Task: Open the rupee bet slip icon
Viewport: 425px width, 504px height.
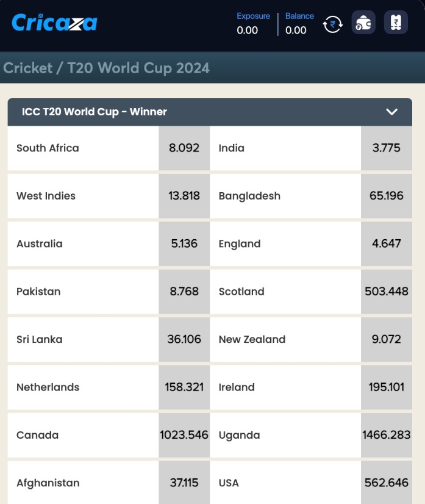Action: (x=396, y=23)
